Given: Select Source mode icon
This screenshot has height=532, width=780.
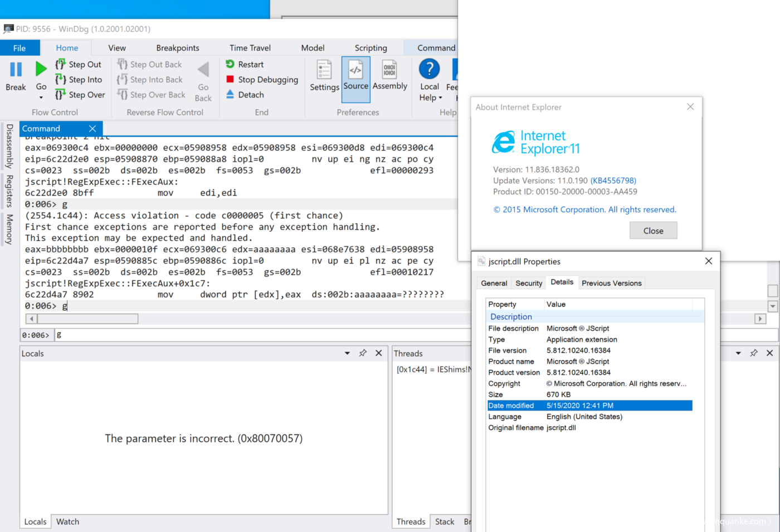Looking at the screenshot, I should [355, 70].
